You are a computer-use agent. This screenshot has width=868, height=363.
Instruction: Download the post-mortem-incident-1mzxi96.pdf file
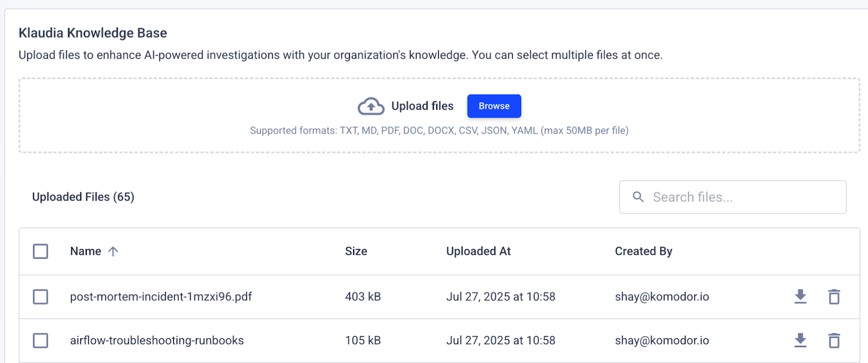coord(800,296)
